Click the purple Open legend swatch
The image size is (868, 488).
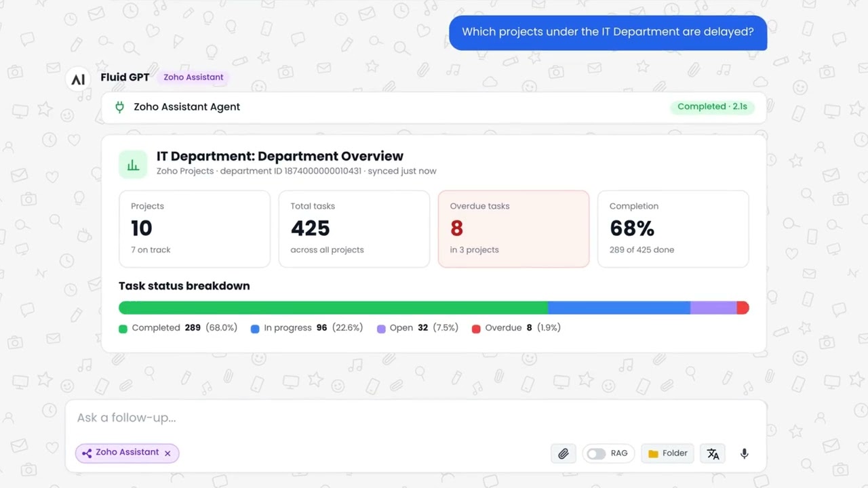click(x=381, y=329)
